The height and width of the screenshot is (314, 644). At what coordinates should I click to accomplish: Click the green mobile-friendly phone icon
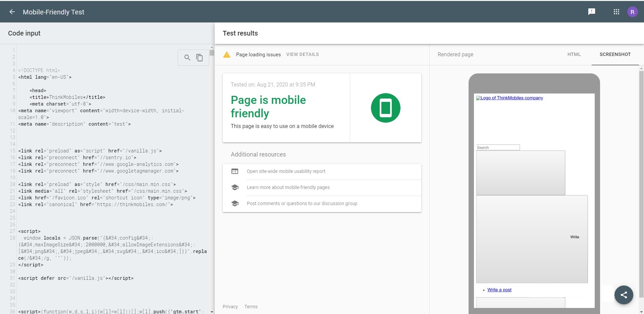pos(385,108)
